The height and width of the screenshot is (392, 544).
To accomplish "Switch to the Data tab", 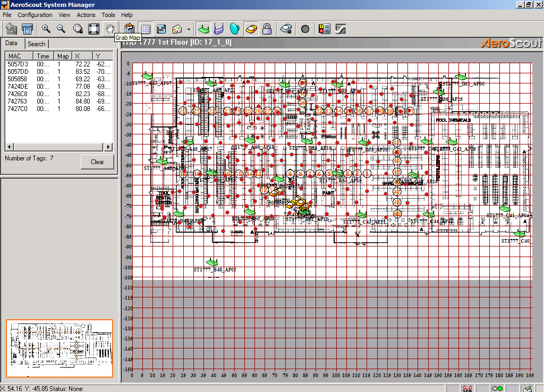I will click(x=12, y=43).
